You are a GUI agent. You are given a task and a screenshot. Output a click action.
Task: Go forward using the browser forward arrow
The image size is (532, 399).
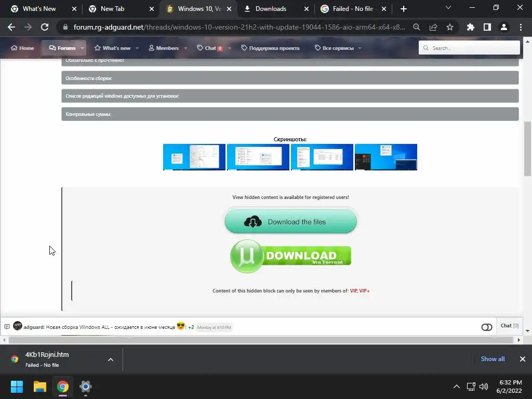tap(28, 27)
